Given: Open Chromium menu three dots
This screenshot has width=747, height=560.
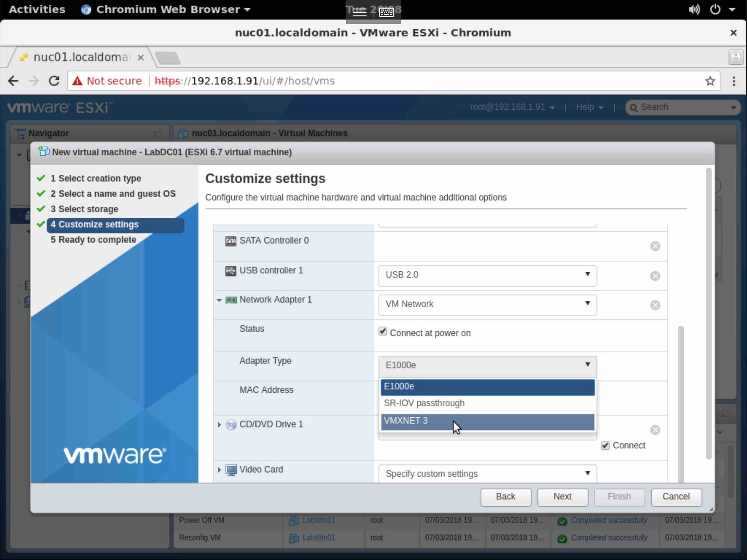Looking at the screenshot, I should (734, 81).
